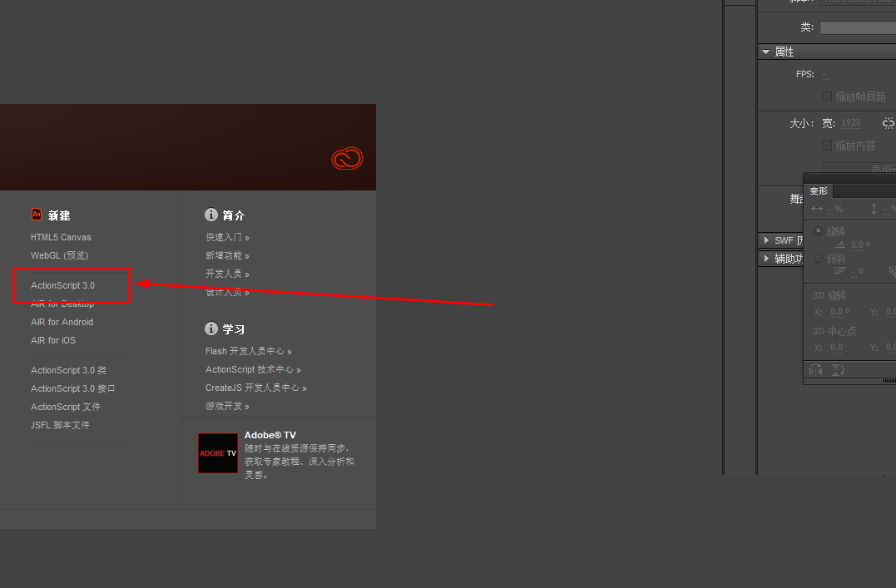896x588 pixels.
Task: Click the FPS value field
Action: [x=825, y=74]
